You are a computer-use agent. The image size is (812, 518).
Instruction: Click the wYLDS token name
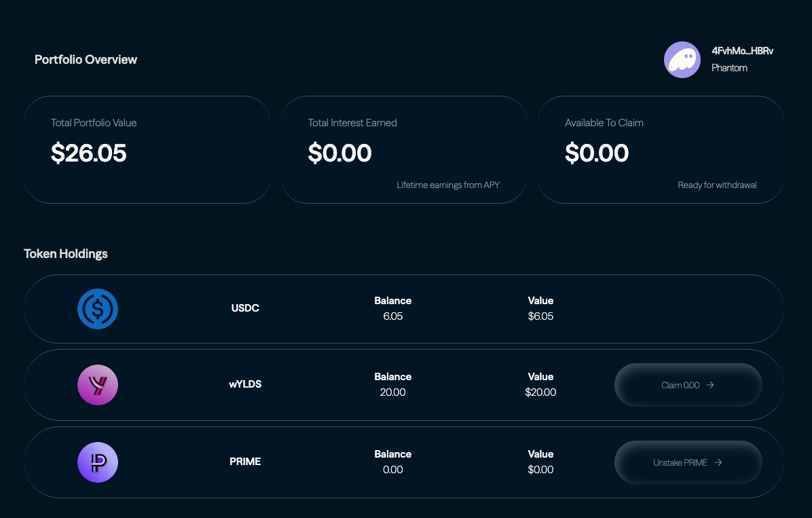pyautogui.click(x=245, y=384)
